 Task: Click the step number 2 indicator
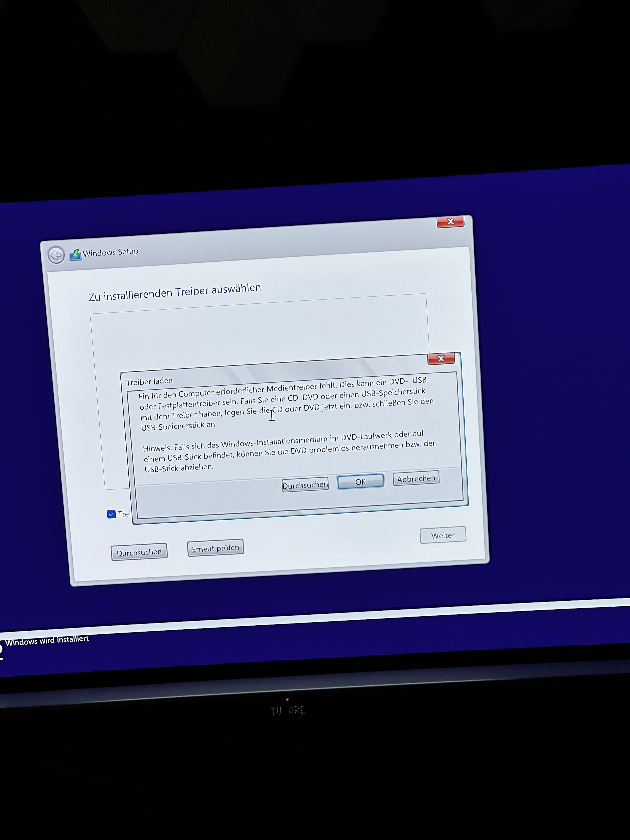[x=1, y=652]
